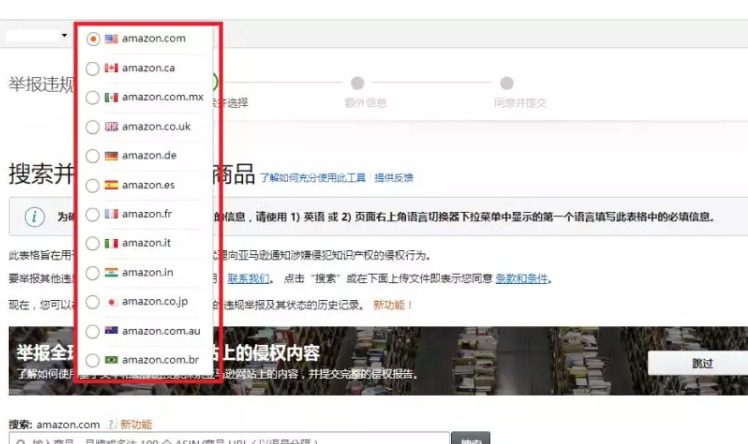Open the 了解如何充分使用此工具 link
The image size is (748, 444).
tap(313, 178)
